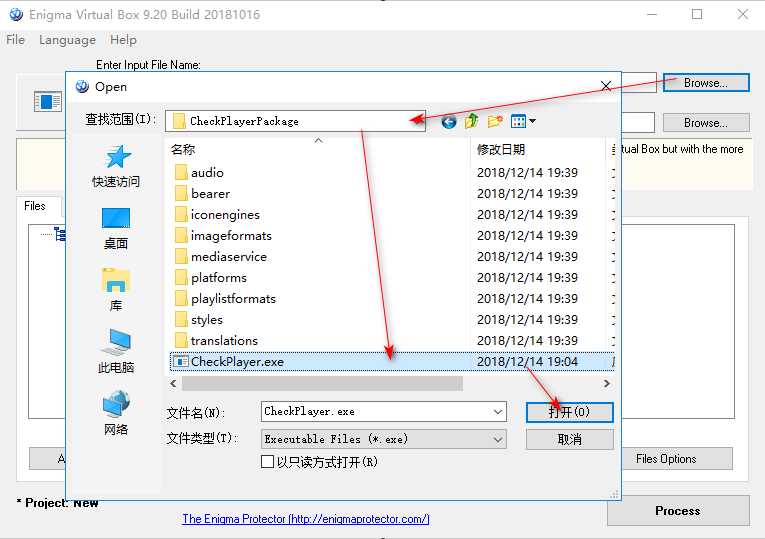Click the Open dialog title icon
Image resolution: width=765 pixels, height=539 pixels.
(82, 86)
